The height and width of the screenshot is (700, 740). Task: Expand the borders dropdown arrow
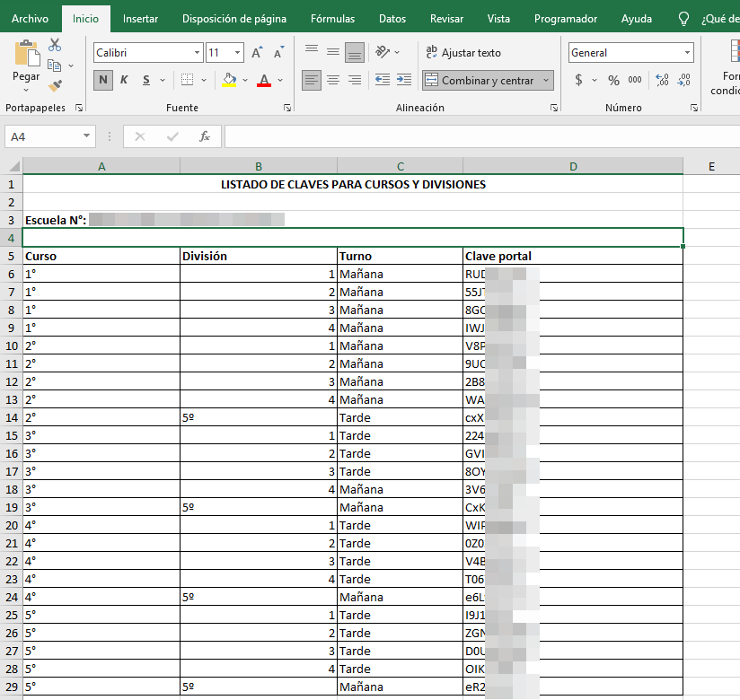[204, 80]
